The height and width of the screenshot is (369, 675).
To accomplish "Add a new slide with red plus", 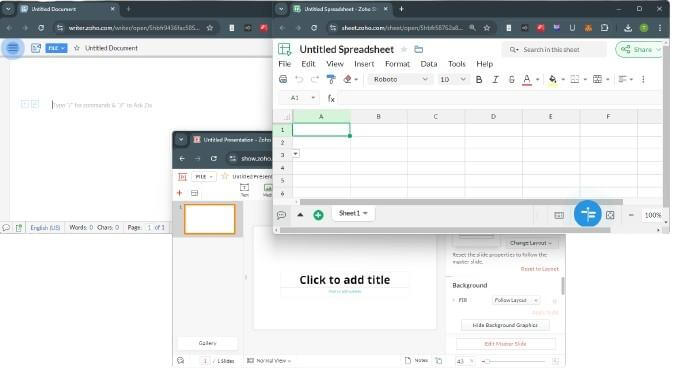I will pos(180,193).
